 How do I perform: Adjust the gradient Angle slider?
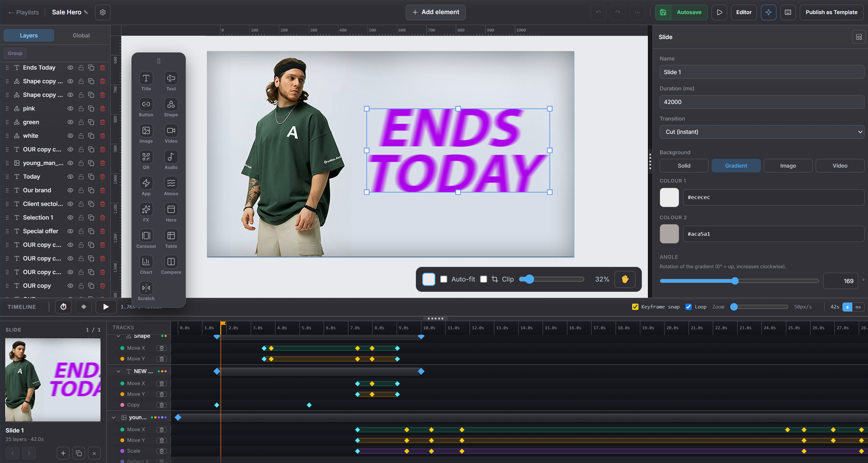739,281
